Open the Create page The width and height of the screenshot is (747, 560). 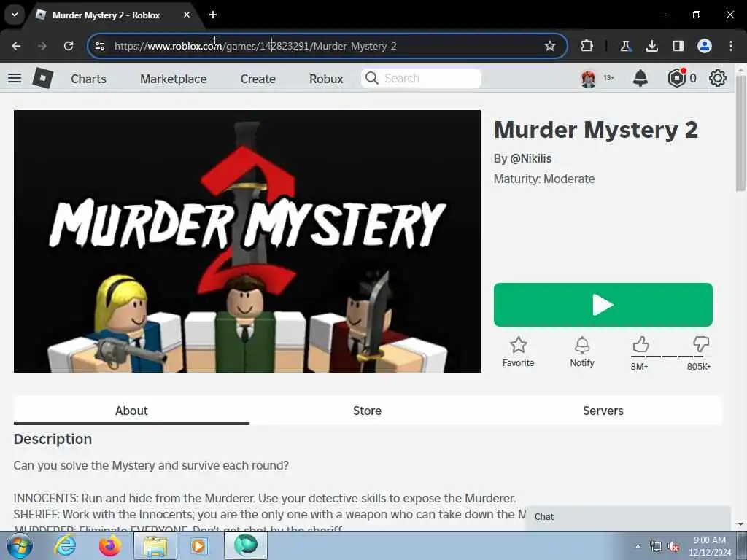tap(258, 79)
